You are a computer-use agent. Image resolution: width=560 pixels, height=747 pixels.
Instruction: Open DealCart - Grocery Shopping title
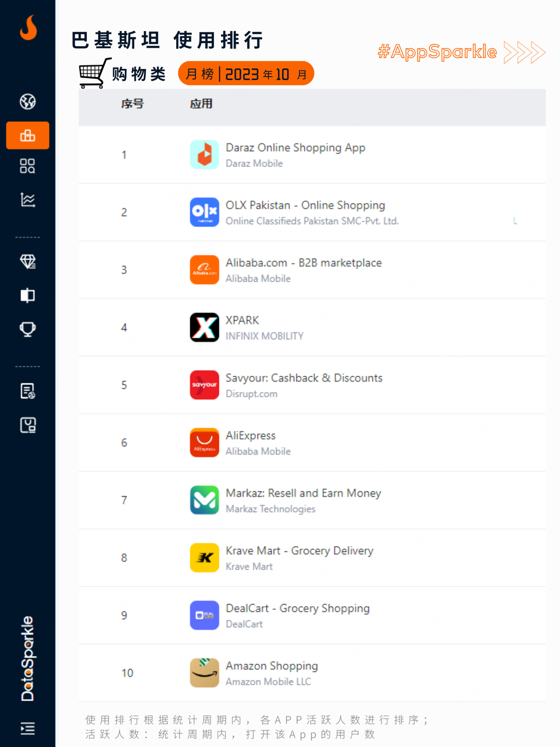[297, 609]
